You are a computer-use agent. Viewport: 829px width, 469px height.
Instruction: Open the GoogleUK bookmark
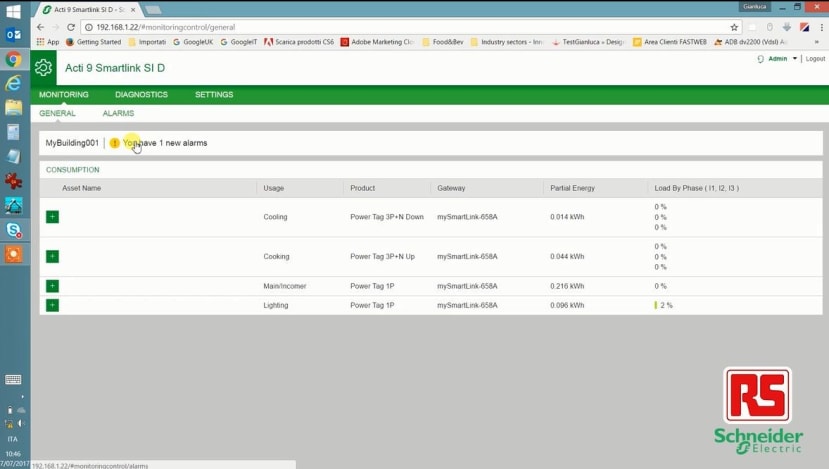pyautogui.click(x=193, y=42)
